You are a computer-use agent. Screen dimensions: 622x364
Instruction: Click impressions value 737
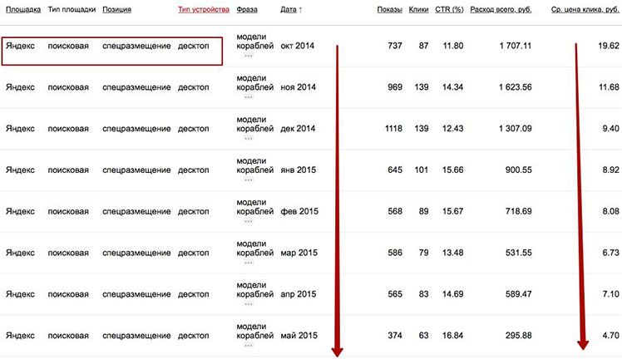[x=395, y=46]
